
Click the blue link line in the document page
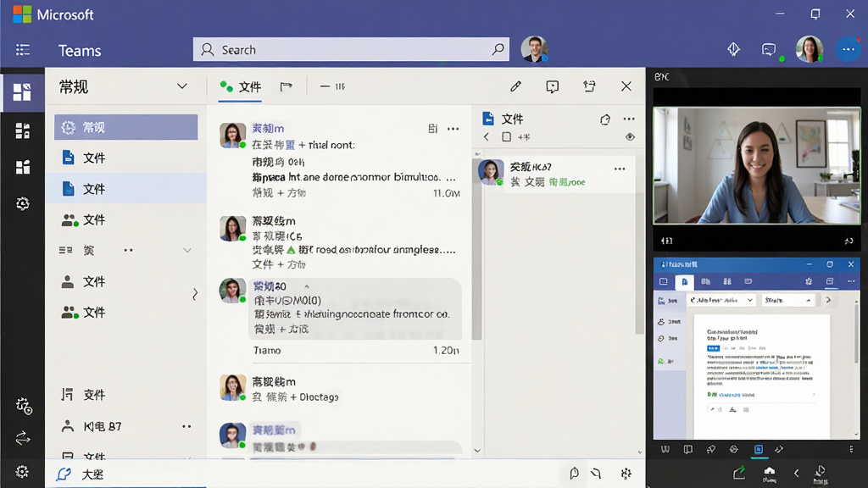731,395
